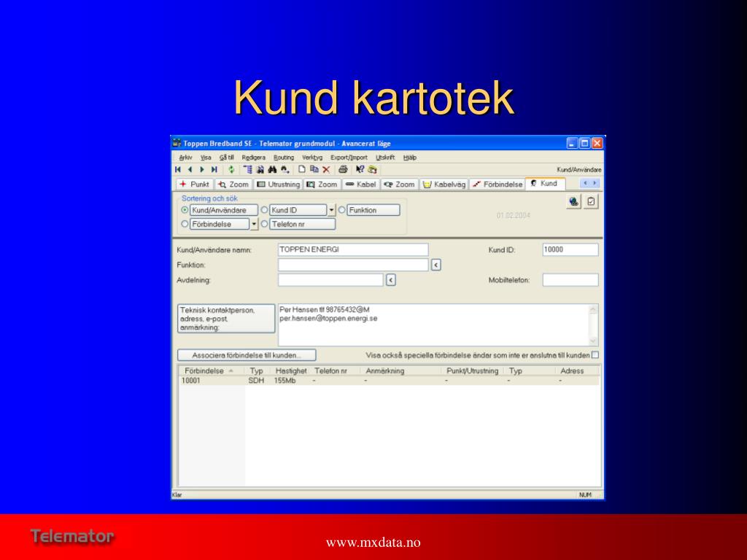This screenshot has height=560, width=747.
Task: Click the Anmärkning column header
Action: coord(385,370)
